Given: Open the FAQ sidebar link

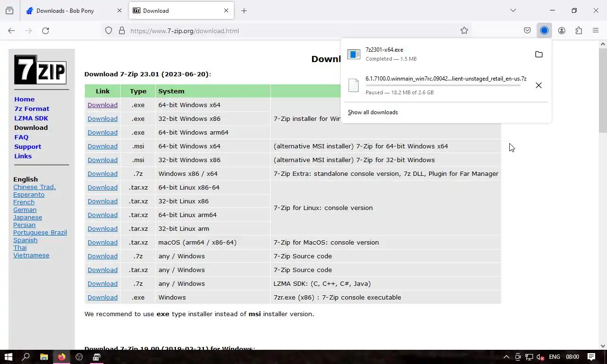Looking at the screenshot, I should pyautogui.click(x=21, y=137).
